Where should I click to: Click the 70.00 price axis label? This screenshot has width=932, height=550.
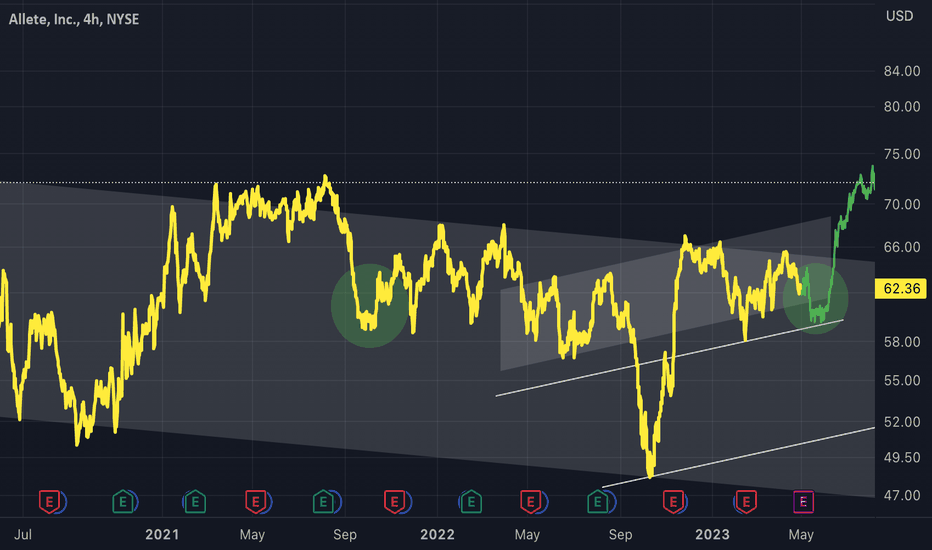coord(902,205)
